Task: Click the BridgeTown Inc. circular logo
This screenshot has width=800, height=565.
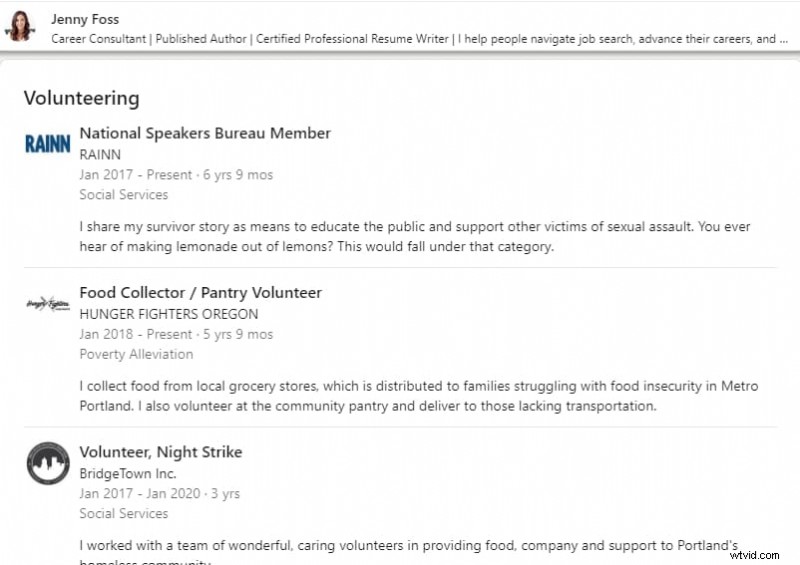Action: [48, 463]
